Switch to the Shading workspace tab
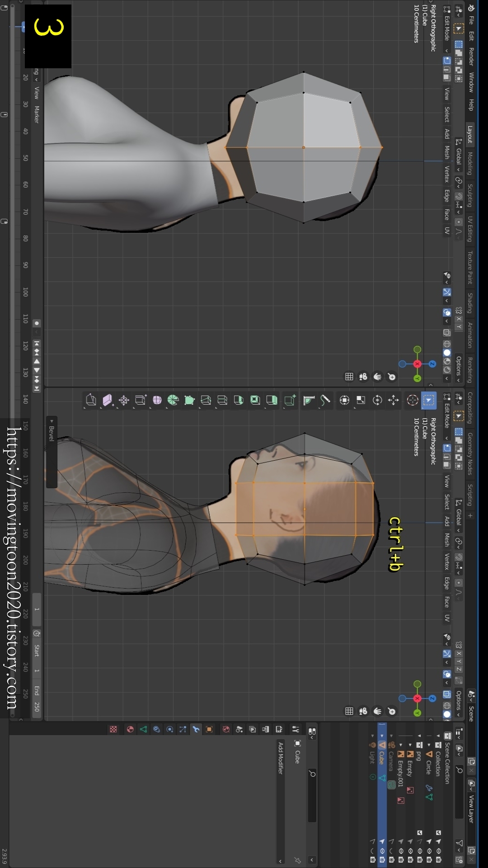Viewport: 488px width, 868px height. (470, 303)
